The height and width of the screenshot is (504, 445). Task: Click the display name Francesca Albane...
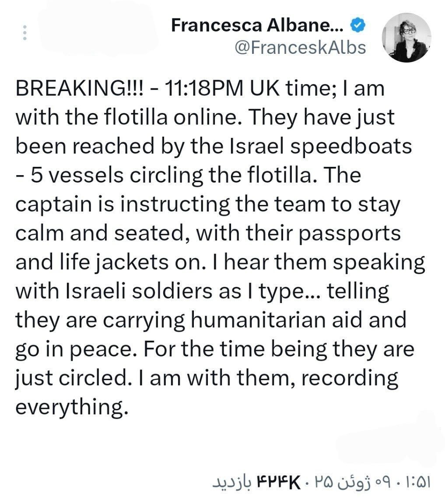(x=257, y=25)
